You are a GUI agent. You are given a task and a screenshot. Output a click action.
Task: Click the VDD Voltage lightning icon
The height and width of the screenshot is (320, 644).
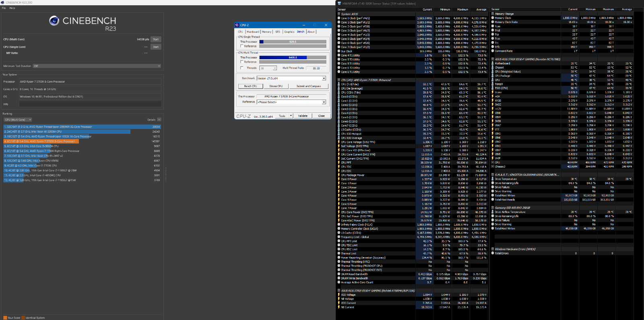coord(339,295)
